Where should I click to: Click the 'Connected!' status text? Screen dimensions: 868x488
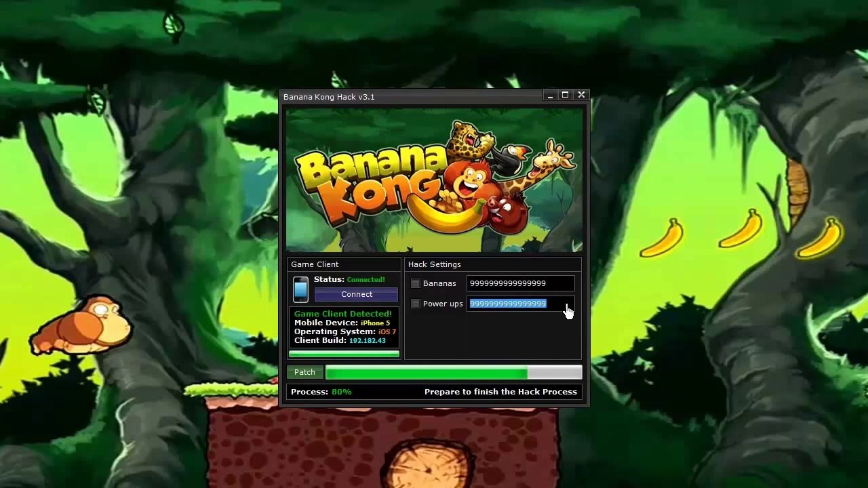pyautogui.click(x=366, y=279)
